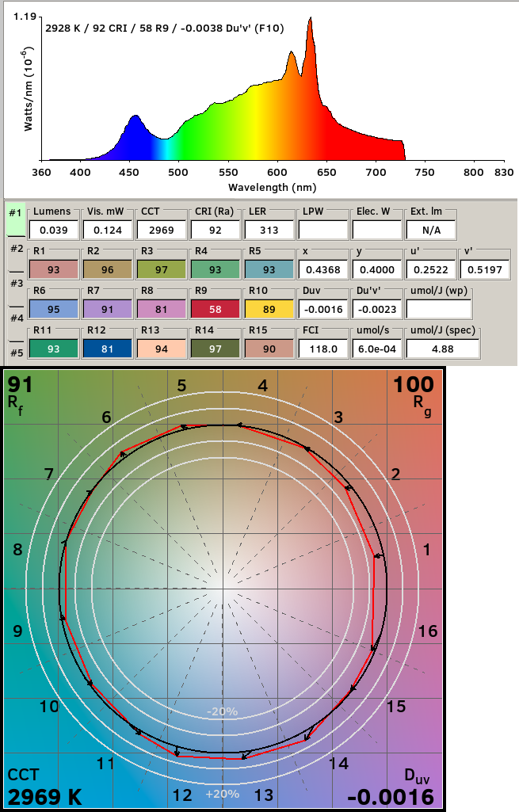Viewport: 519px width, 812px height.
Task: Click the CCT 2969 K label in vector graphic
Action: tap(44, 788)
